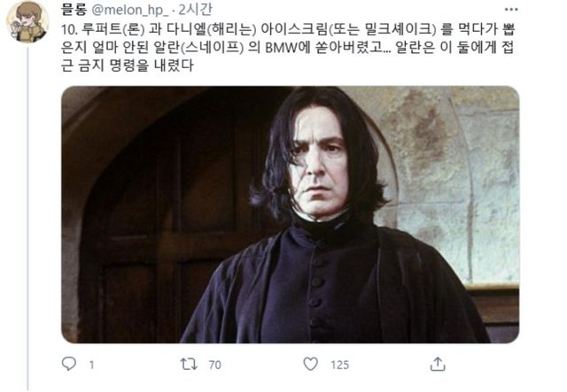Open the cartoon profile avatar
The height and width of the screenshot is (392, 567).
tap(27, 21)
